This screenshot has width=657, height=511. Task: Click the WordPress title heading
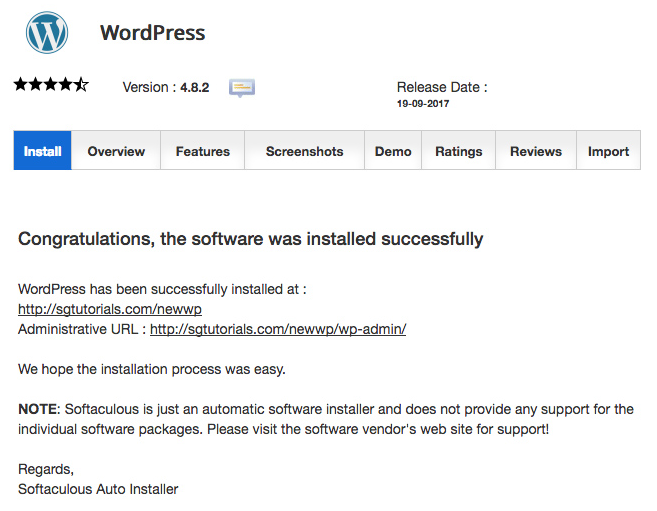[x=153, y=33]
